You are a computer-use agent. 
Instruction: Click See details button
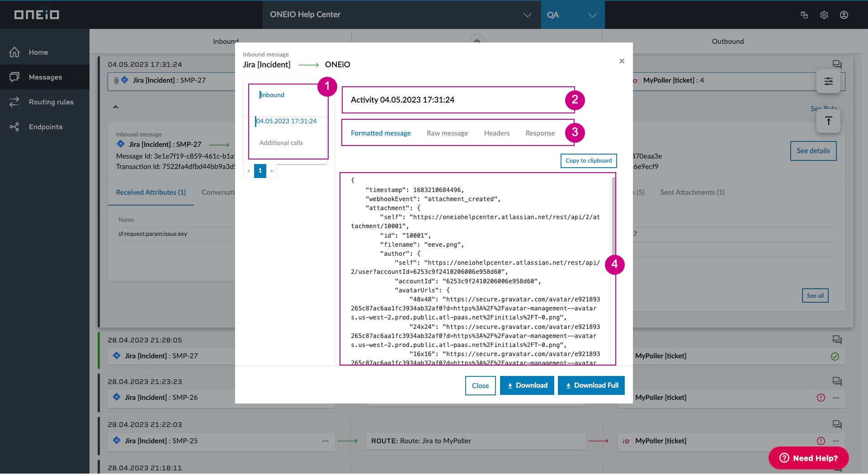point(813,151)
